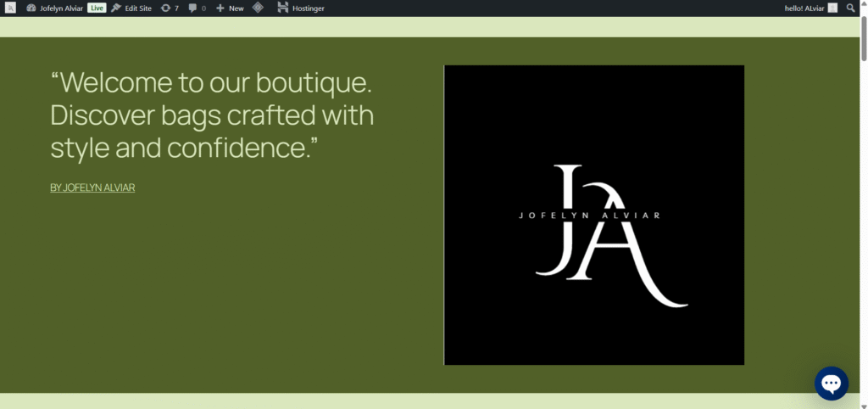Click the scrollbar down arrow
Image resolution: width=868 pixels, height=409 pixels.
tap(863, 403)
